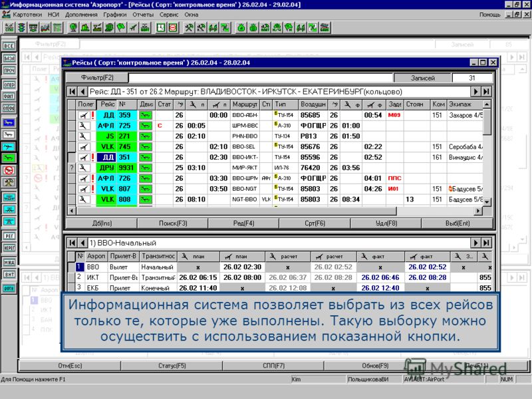The width and height of the screenshot is (532, 399).
Task: Select the white airplane sidebar button
Action: (9, 134)
